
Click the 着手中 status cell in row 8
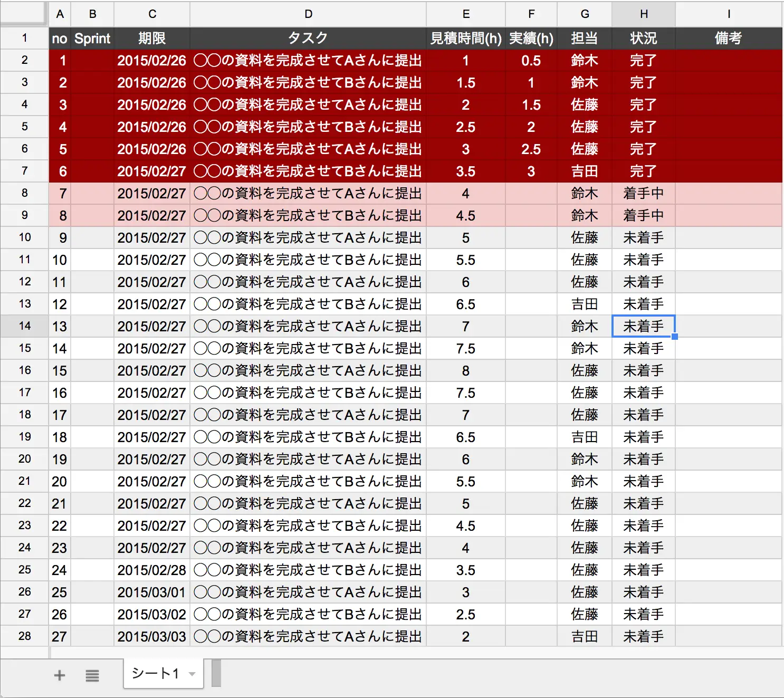(644, 193)
